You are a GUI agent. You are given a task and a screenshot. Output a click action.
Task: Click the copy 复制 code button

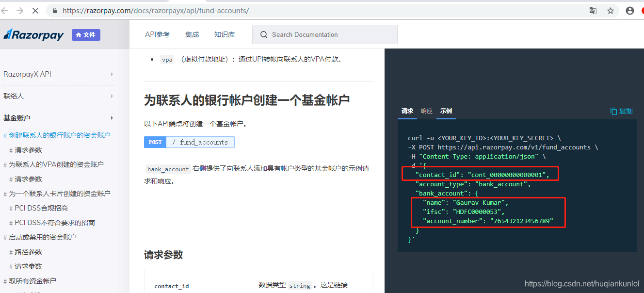(621, 111)
